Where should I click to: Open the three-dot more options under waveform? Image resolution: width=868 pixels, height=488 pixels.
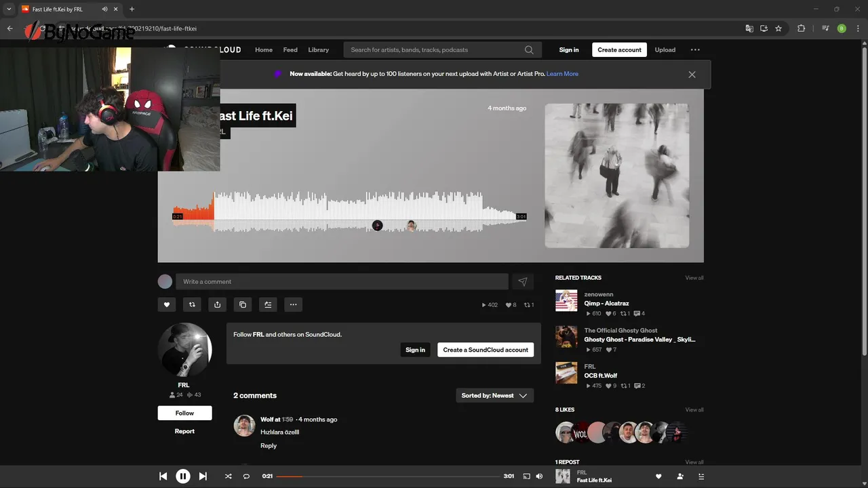[293, 304]
